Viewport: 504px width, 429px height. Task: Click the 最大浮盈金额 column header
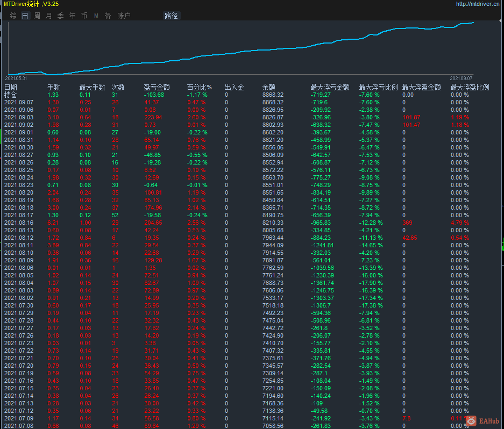coord(422,87)
